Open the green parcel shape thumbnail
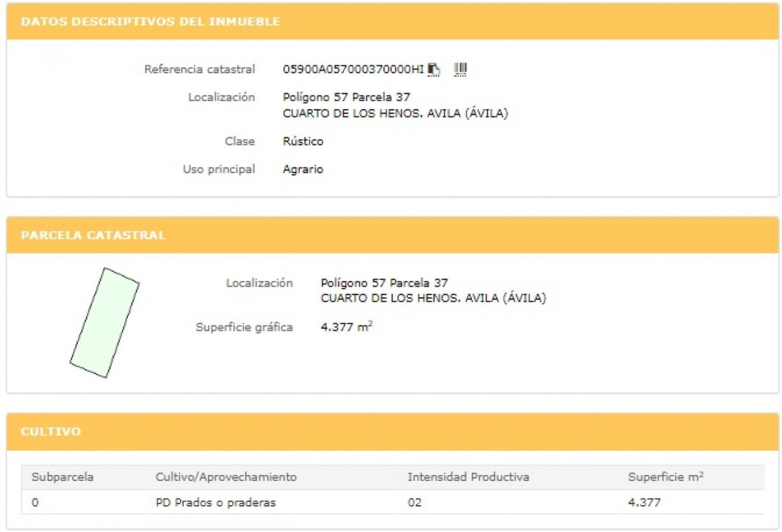Screen dimensions: 782x532 tap(104, 322)
